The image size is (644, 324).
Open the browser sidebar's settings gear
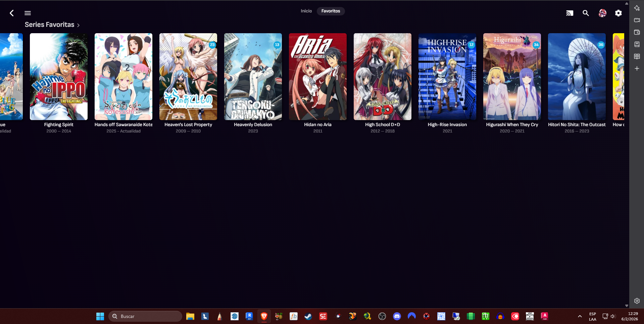coord(637,301)
